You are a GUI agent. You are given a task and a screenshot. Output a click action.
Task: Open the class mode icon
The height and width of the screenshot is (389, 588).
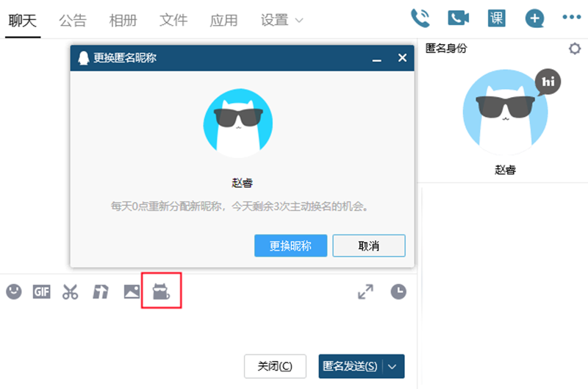[497, 18]
